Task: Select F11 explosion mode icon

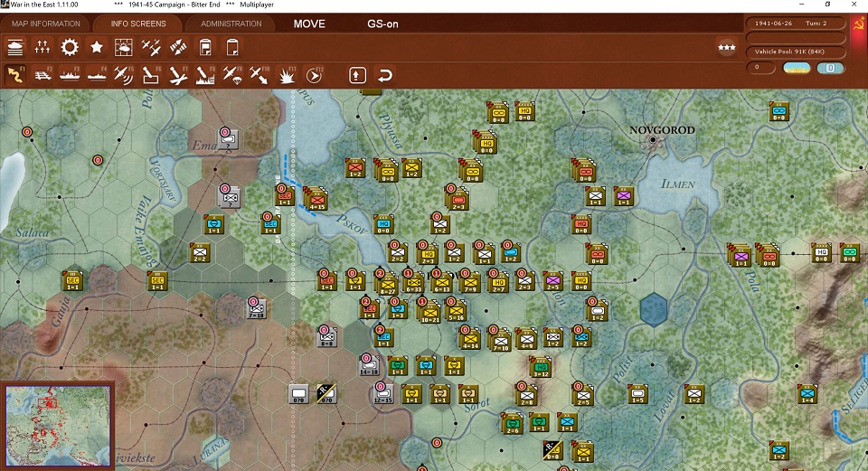Action: click(x=287, y=75)
